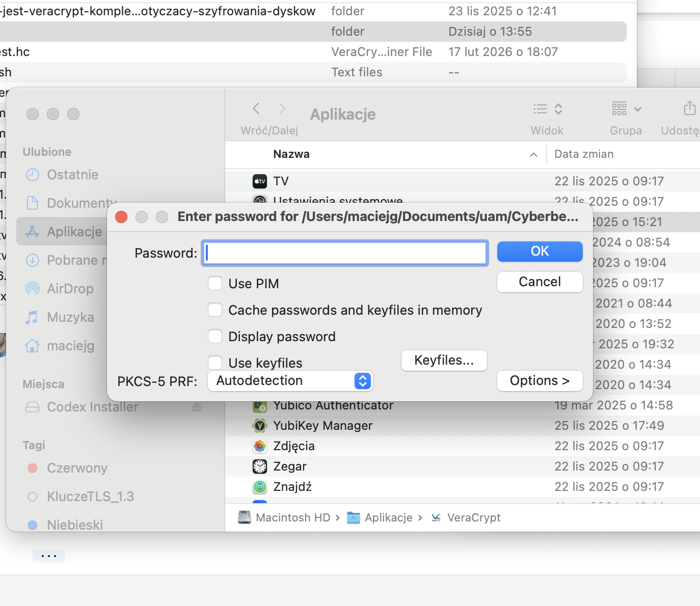Toggle the Display password checkbox
Viewport: 700px width, 606px height.
pos(215,336)
